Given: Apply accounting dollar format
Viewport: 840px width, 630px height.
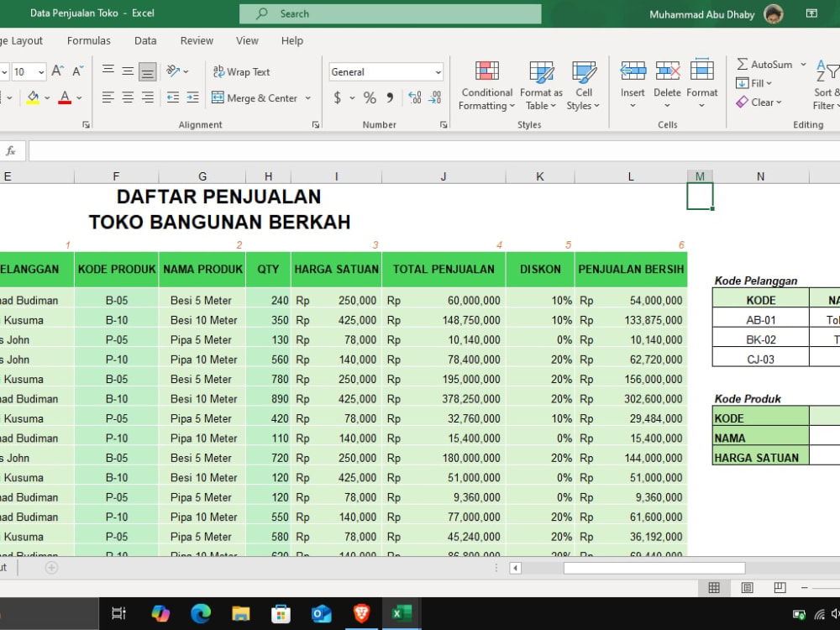Looking at the screenshot, I should pyautogui.click(x=337, y=97).
